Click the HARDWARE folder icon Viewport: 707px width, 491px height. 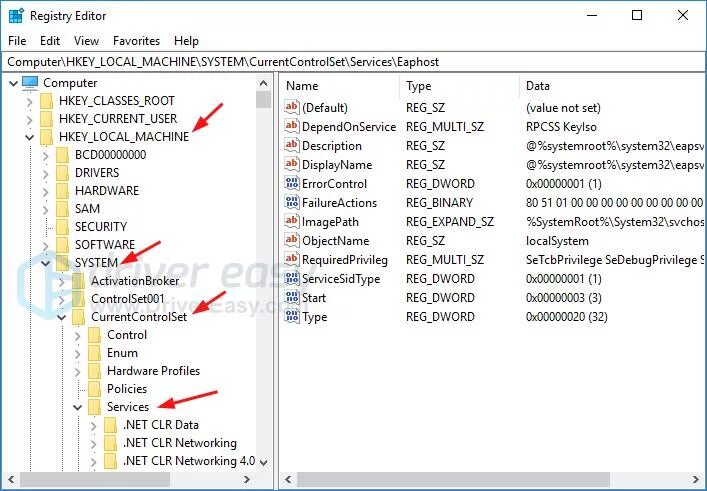(x=62, y=191)
